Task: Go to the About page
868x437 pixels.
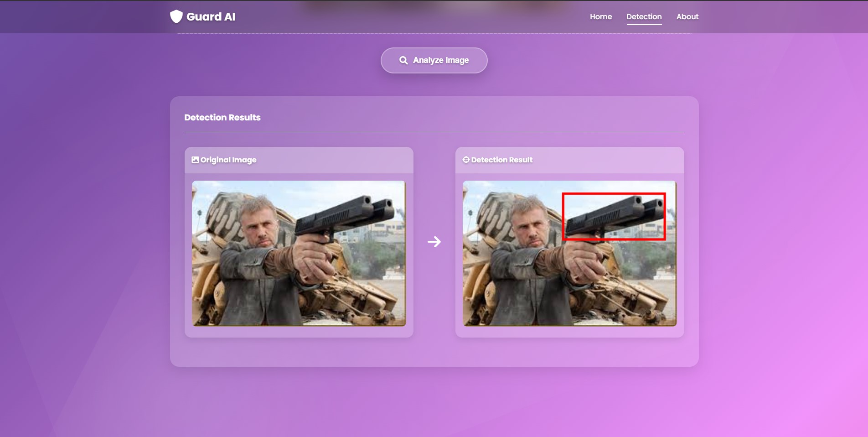Action: point(687,16)
